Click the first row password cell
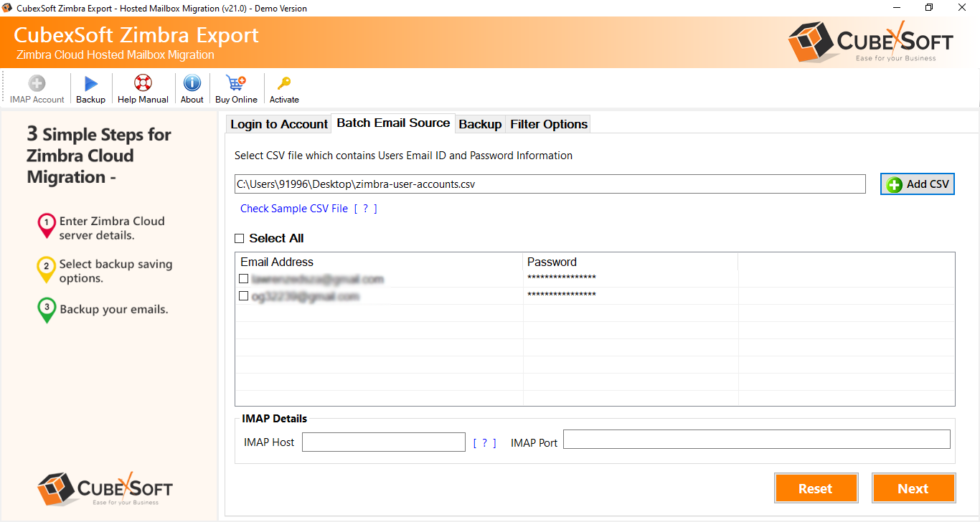The image size is (980, 522). pyautogui.click(x=631, y=279)
